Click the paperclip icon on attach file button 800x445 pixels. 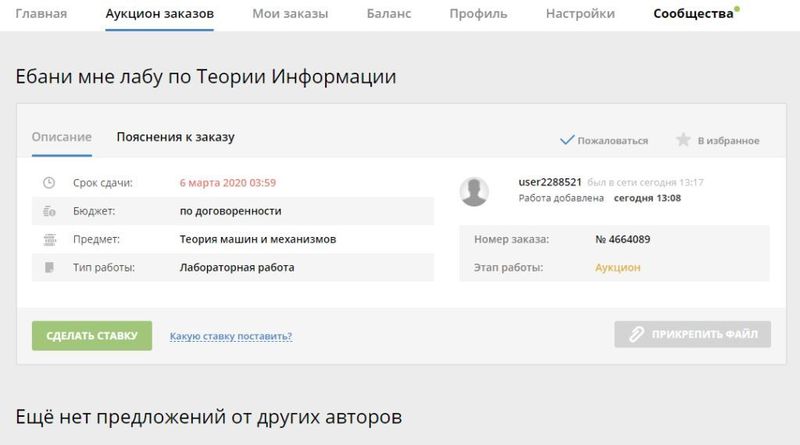pyautogui.click(x=635, y=335)
